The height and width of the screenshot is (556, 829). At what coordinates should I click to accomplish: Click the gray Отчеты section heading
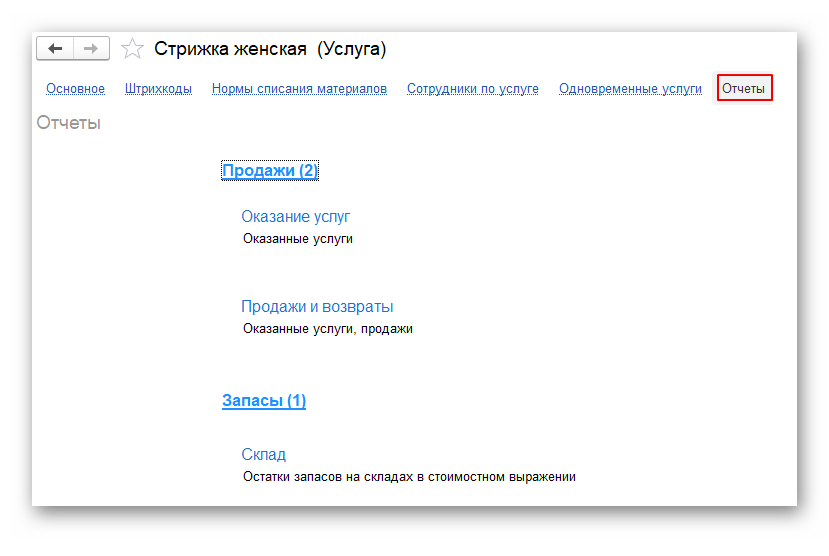click(68, 123)
